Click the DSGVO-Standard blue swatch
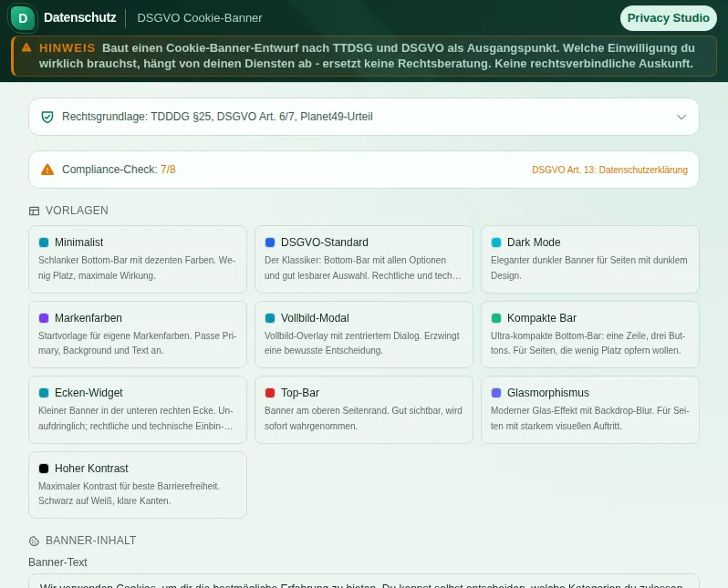The width and height of the screenshot is (728, 588). click(x=270, y=242)
